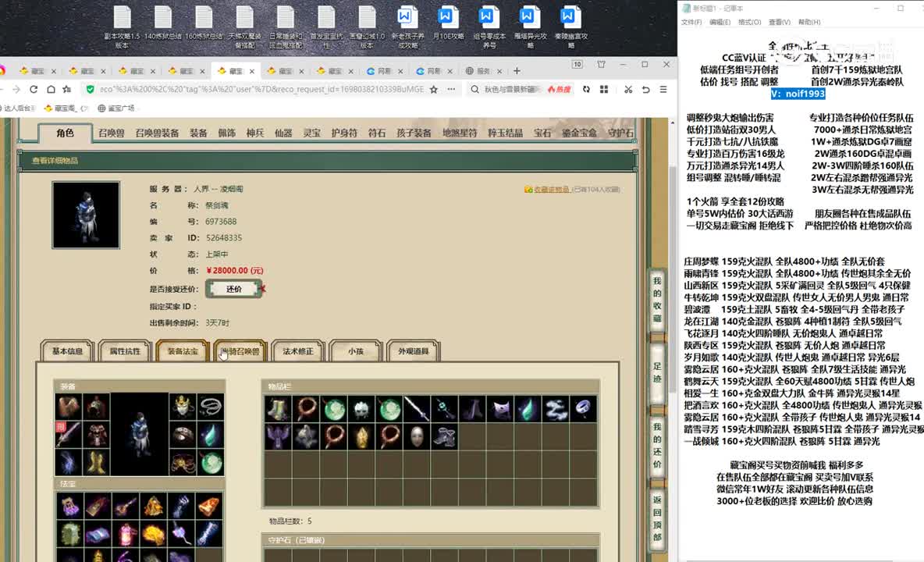Image resolution: width=924 pixels, height=562 pixels.
Task: Select the ring item ending the first inventory row
Action: (x=584, y=409)
